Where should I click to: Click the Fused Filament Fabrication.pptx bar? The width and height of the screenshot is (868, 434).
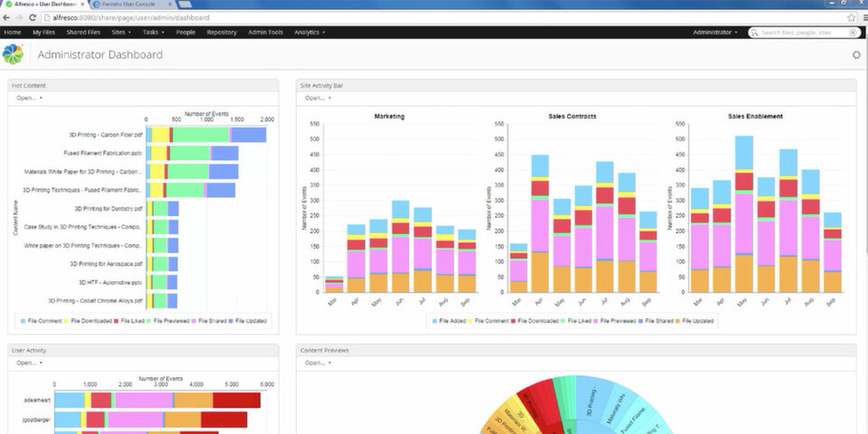pos(192,154)
